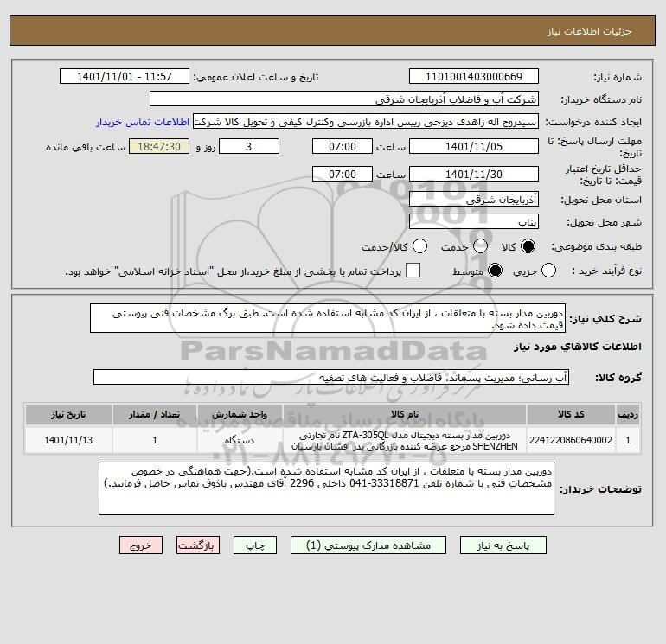666x644 pixels.
Task: Click تعداد / مقدار column header
Action: tap(155, 414)
